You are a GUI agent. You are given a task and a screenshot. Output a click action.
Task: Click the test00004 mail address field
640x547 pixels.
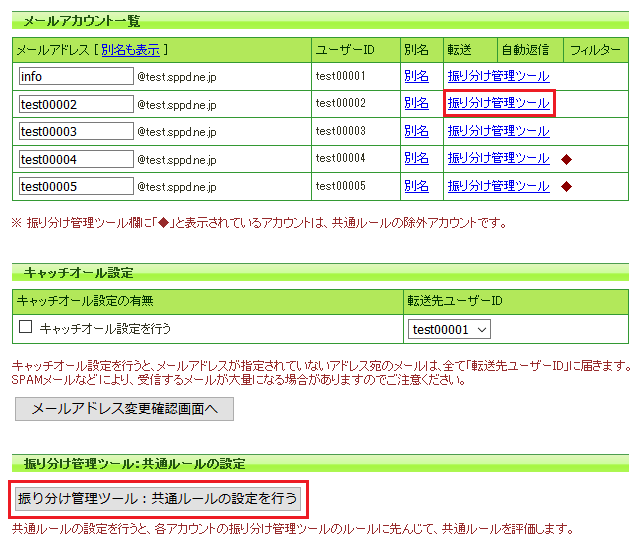click(76, 159)
